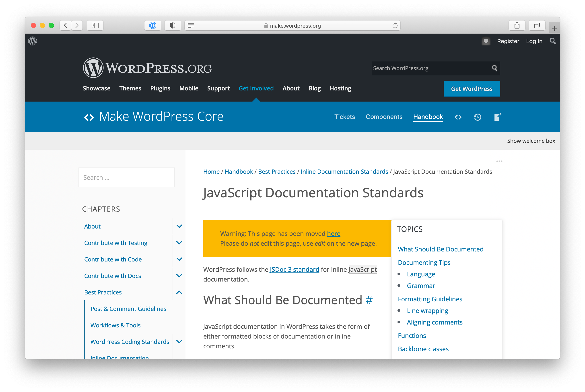Select Plugins in main navigation
This screenshot has height=392, width=585.
160,88
